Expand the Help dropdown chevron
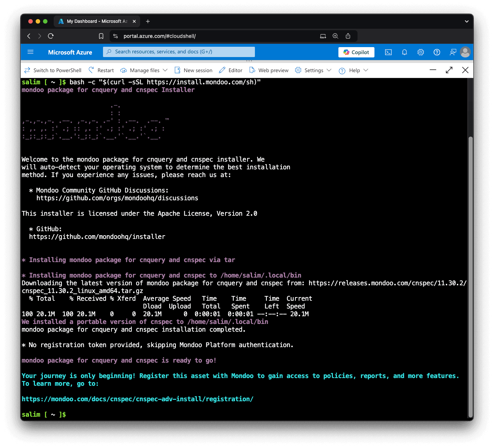The height and width of the screenshot is (448, 494). pos(366,70)
